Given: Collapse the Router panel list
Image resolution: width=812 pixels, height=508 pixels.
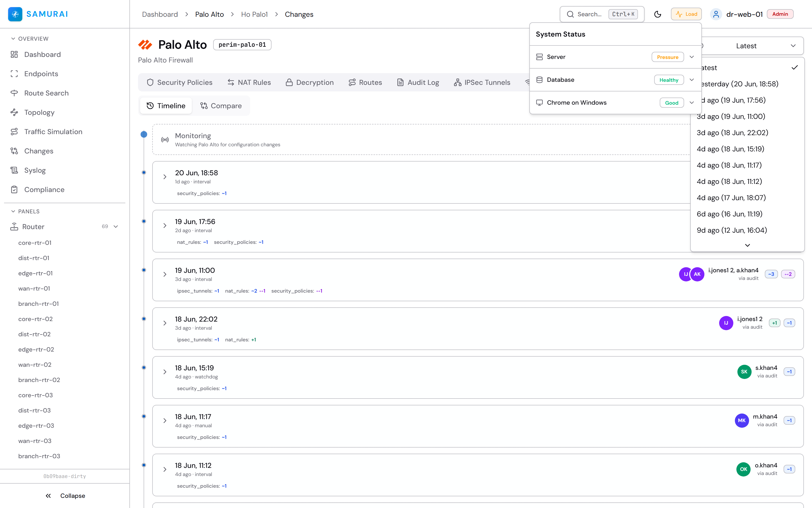Looking at the screenshot, I should click(116, 227).
